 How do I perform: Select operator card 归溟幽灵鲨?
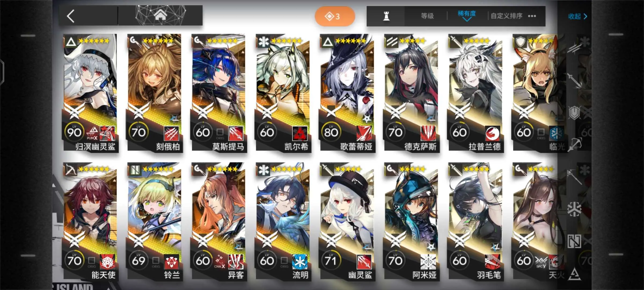[x=90, y=93]
